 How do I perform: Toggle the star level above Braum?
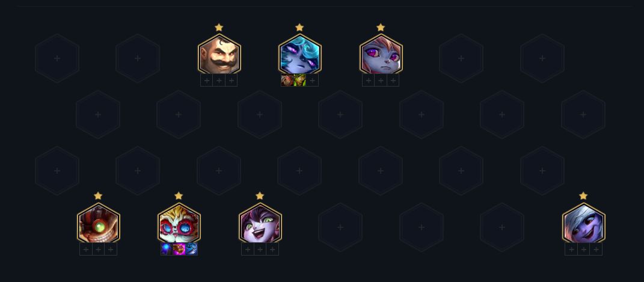219,28
